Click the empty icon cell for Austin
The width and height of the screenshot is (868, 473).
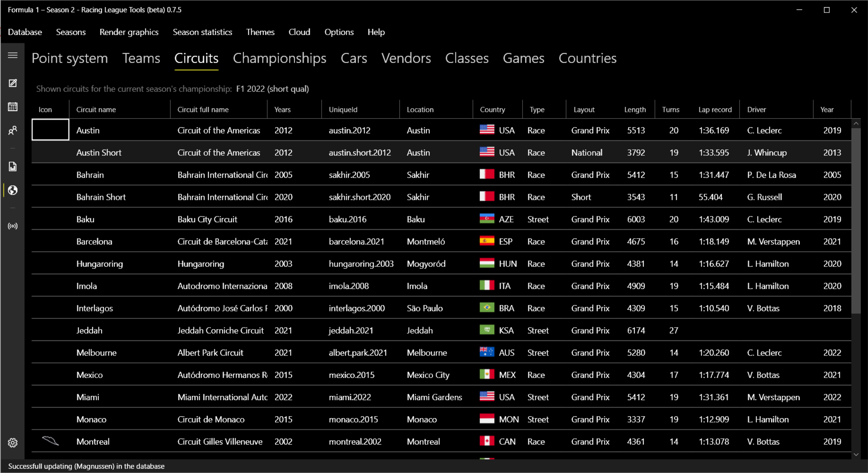50,130
